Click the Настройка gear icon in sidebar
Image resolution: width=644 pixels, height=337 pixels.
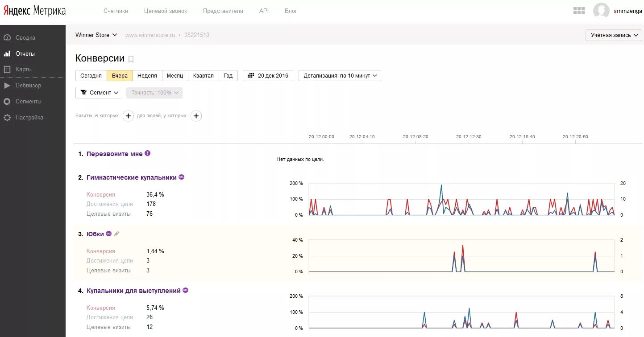pyautogui.click(x=7, y=118)
